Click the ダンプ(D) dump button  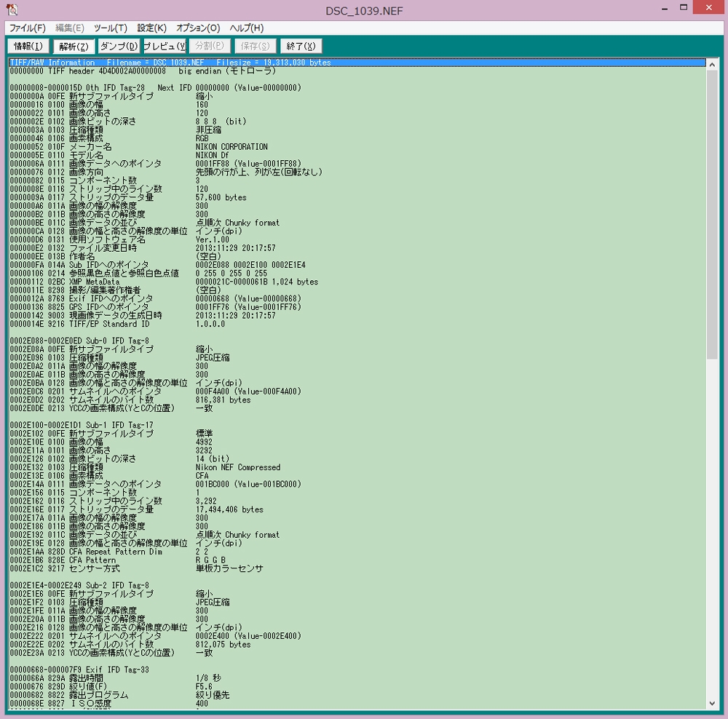tap(119, 46)
